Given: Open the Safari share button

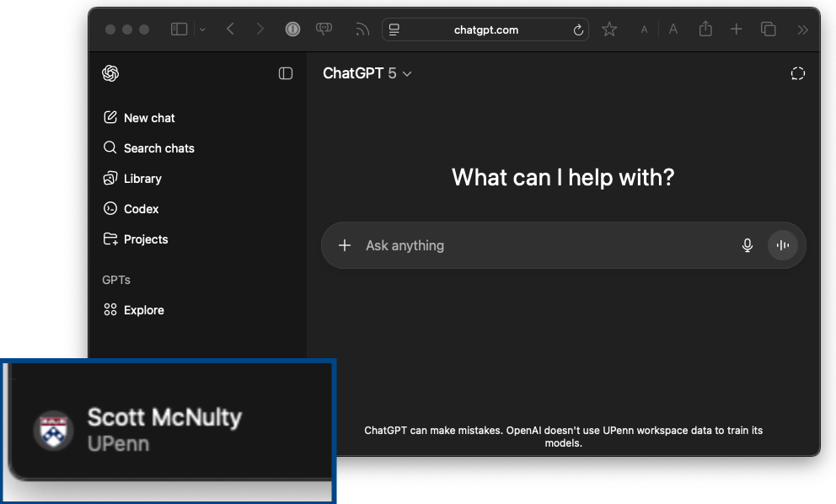Looking at the screenshot, I should click(705, 29).
